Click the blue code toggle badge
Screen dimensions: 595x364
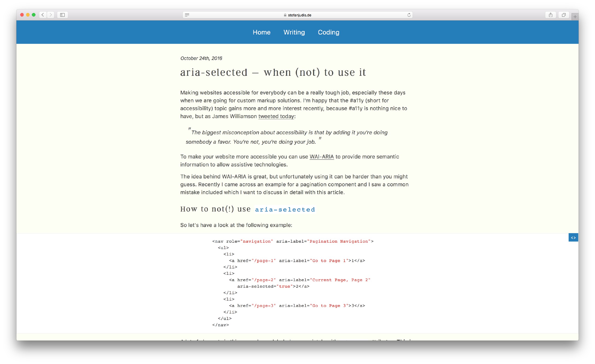(x=573, y=238)
